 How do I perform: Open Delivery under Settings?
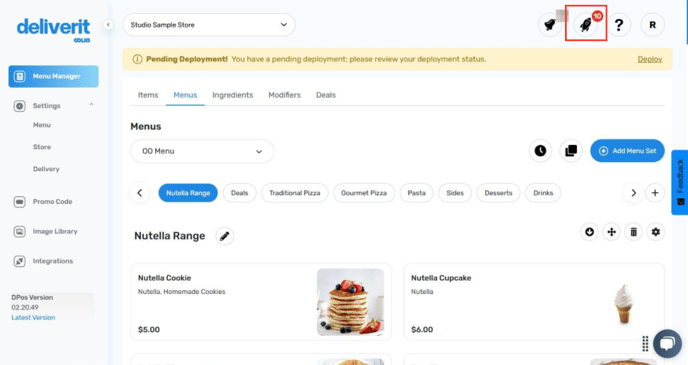click(x=46, y=169)
